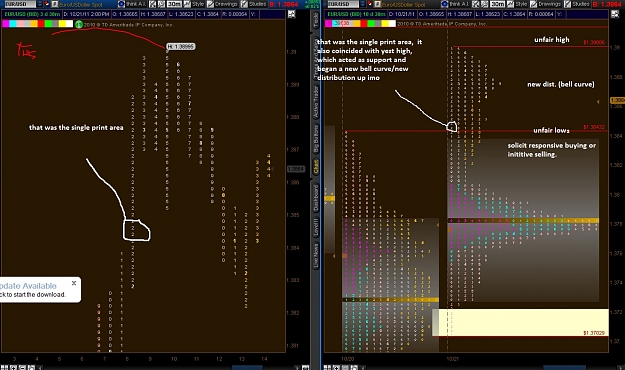
Task: Click the scroll-left arrow under the 3 d chart
Action: (x=40, y=367)
